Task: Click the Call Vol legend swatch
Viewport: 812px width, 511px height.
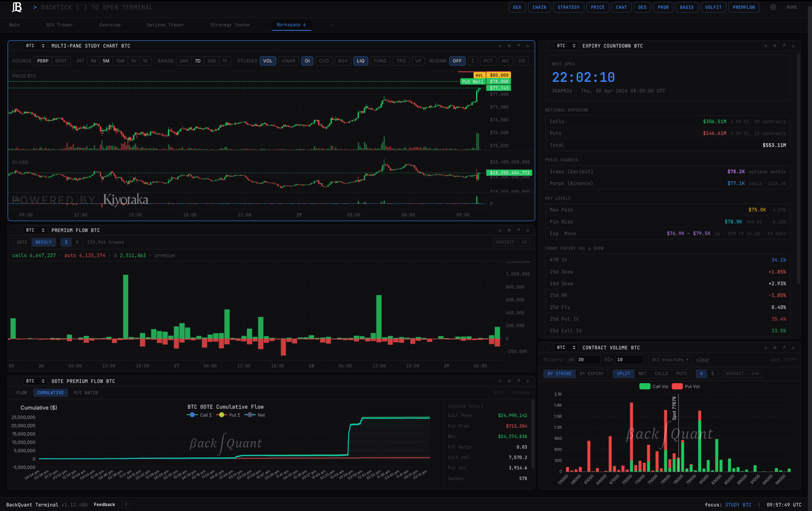Action: click(x=645, y=386)
